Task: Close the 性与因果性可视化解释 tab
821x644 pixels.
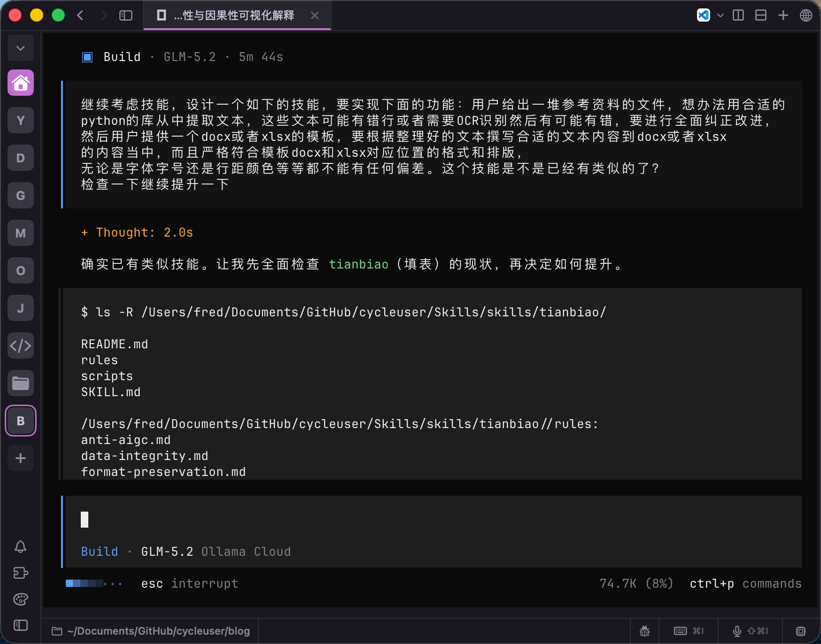Action: 315,15
